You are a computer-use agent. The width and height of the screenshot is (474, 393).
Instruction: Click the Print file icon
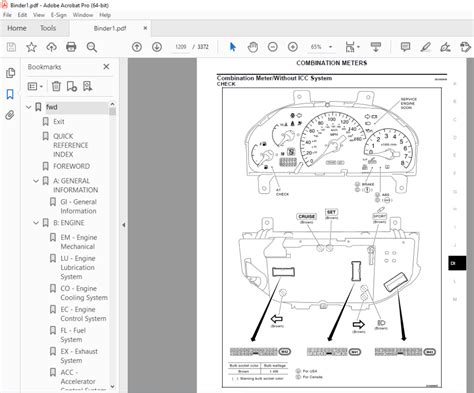point(71,47)
